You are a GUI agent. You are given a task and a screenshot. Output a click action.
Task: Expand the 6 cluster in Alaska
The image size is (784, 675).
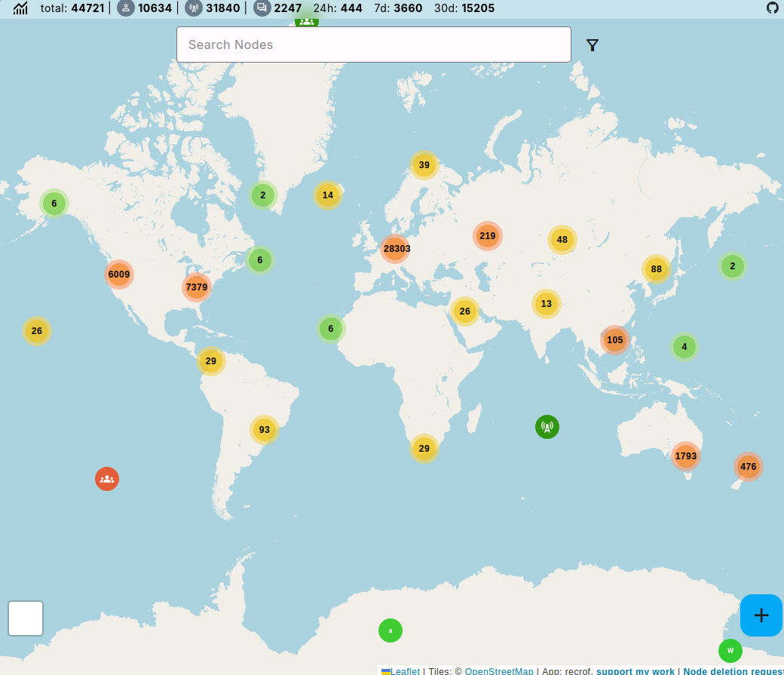[54, 204]
